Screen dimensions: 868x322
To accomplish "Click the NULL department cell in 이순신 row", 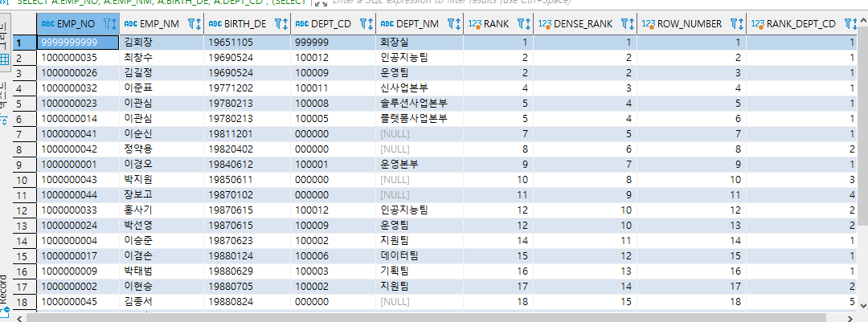I will pos(420,134).
